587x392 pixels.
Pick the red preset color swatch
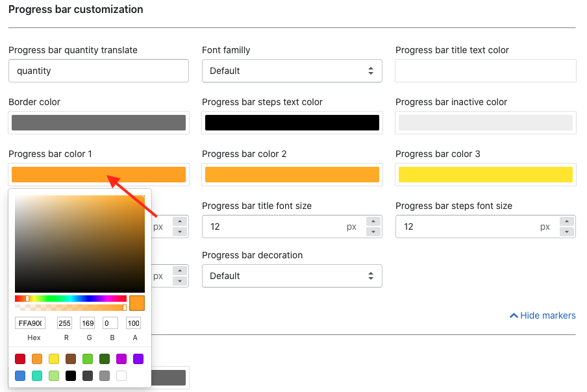coord(20,359)
